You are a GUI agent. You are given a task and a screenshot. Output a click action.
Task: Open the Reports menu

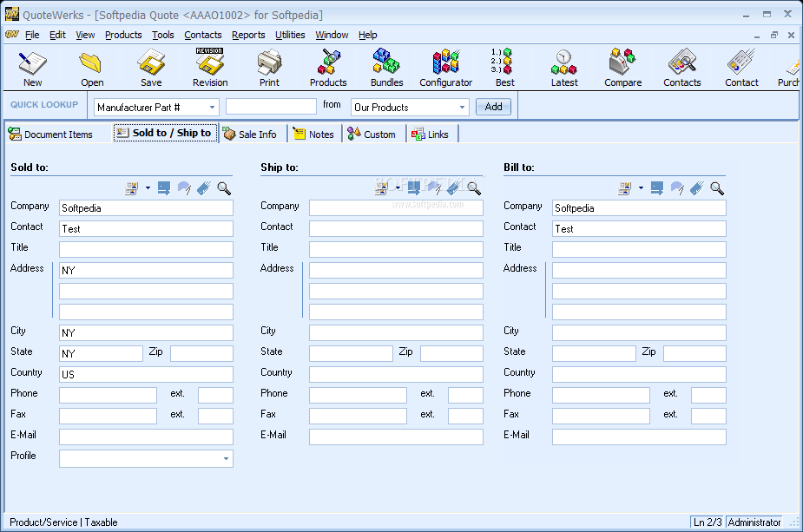(x=248, y=35)
